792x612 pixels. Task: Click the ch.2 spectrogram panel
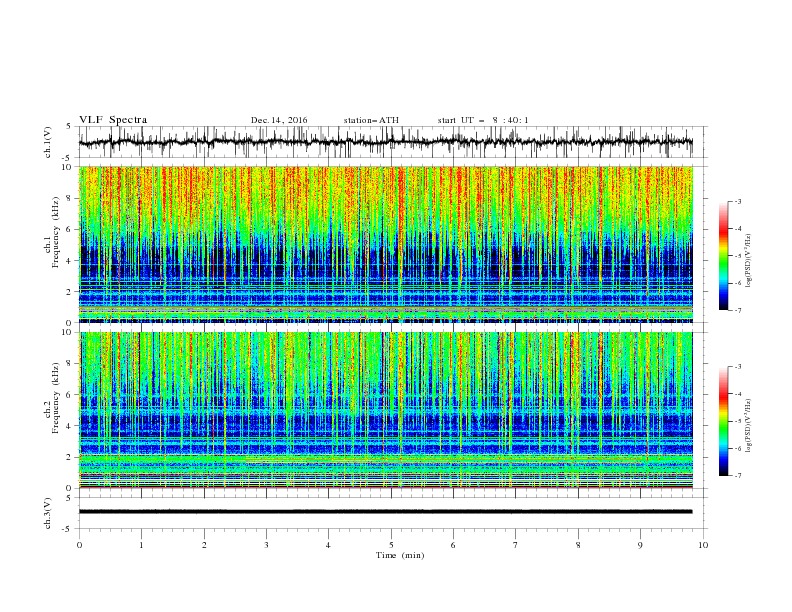(x=385, y=410)
